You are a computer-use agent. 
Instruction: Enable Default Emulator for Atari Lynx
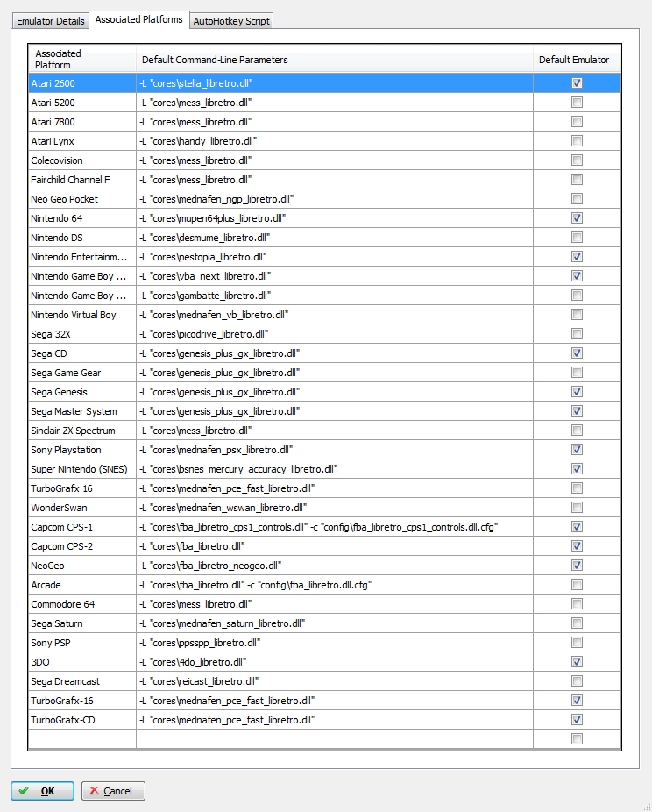pos(577,141)
